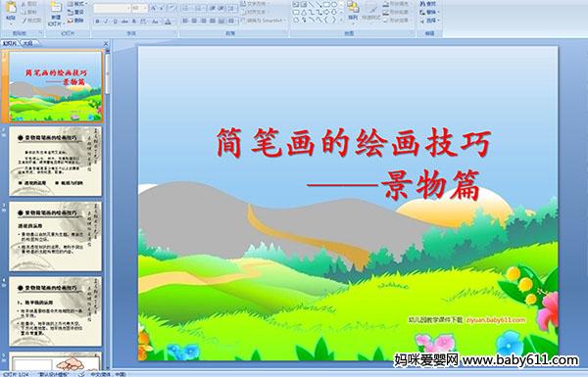Select the oval shape in shapes gallery
The image size is (588, 377).
(334, 4)
